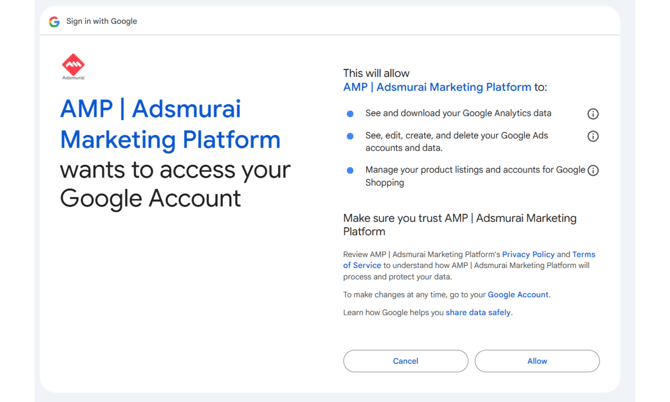Click the Google logo icon

[54, 21]
